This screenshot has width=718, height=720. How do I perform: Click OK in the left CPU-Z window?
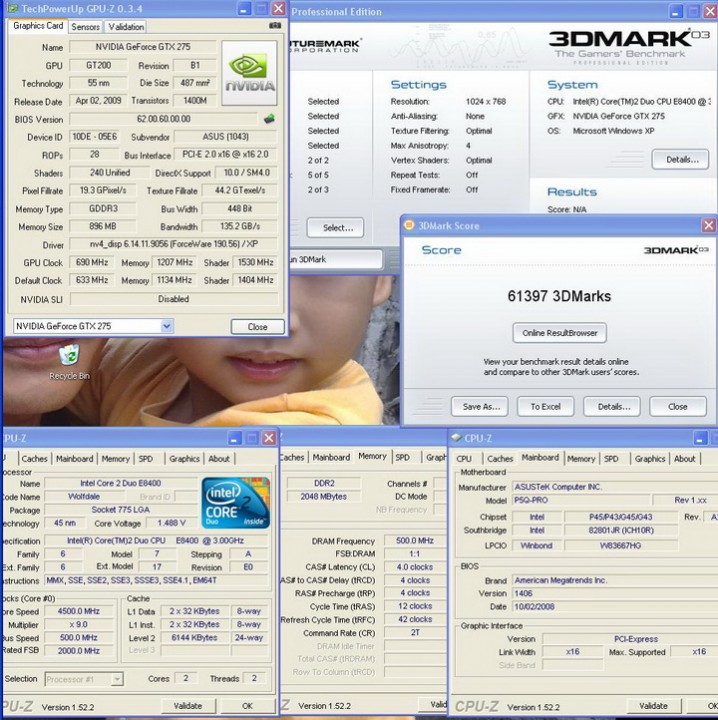[x=247, y=706]
